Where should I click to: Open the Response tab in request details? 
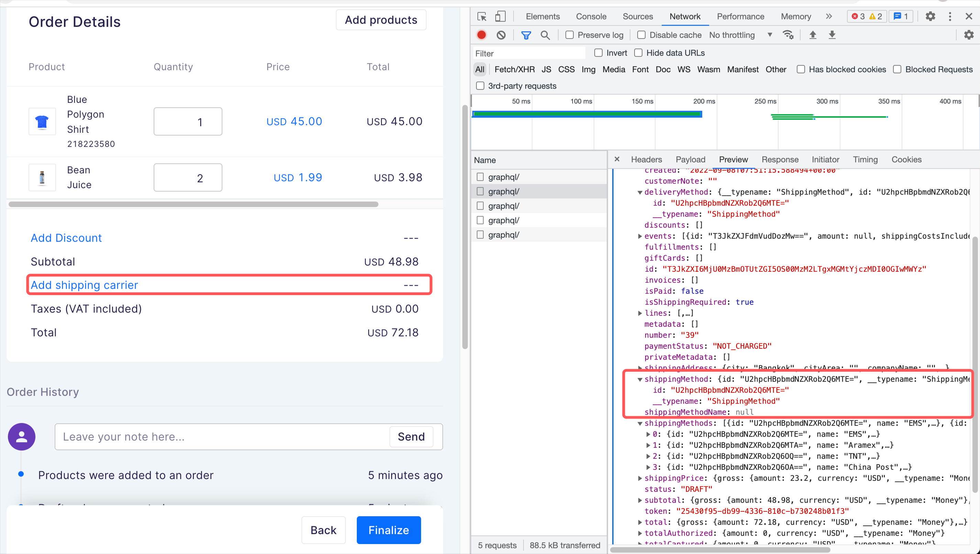tap(780, 160)
